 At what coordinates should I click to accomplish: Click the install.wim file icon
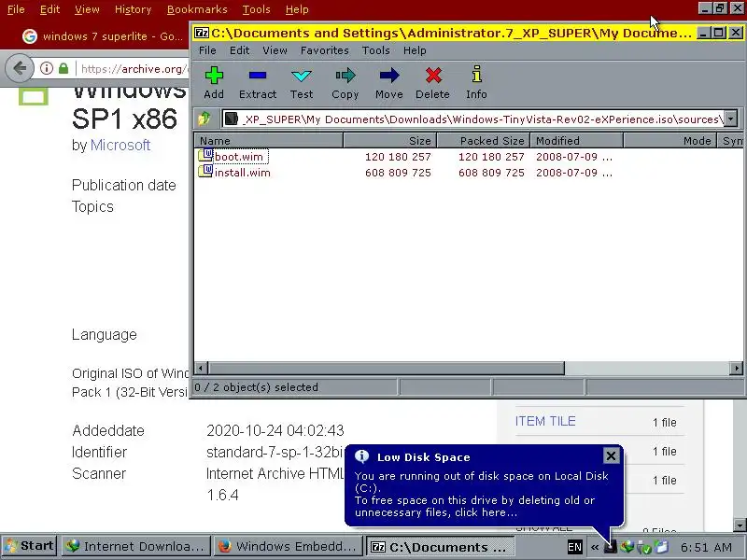(x=205, y=172)
